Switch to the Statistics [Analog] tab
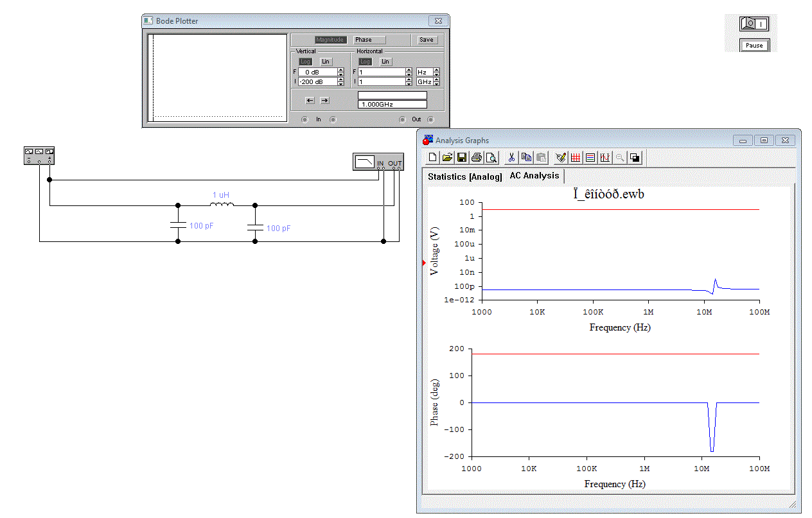The image size is (812, 518). 464,177
